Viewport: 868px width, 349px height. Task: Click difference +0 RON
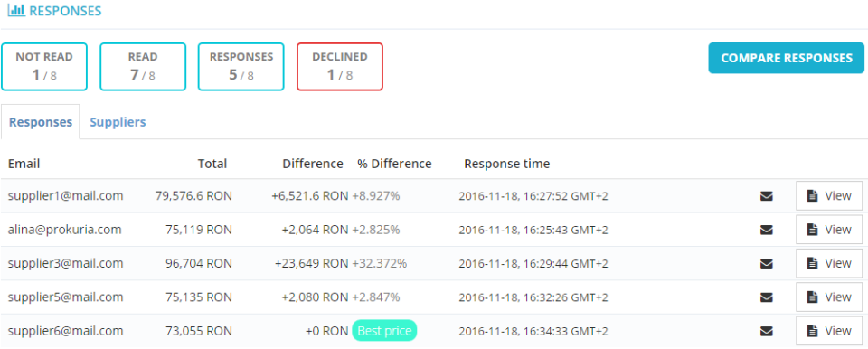click(x=326, y=331)
